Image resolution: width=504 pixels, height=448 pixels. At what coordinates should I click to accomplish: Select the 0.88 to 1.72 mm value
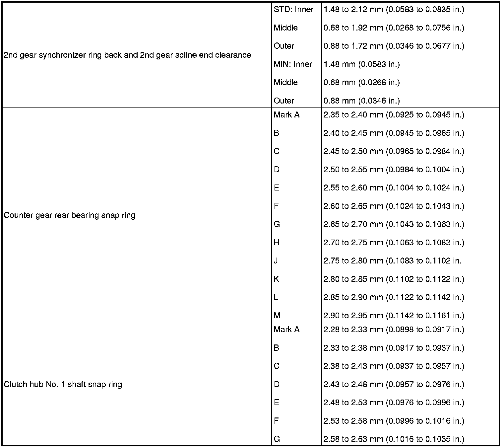tap(394, 46)
